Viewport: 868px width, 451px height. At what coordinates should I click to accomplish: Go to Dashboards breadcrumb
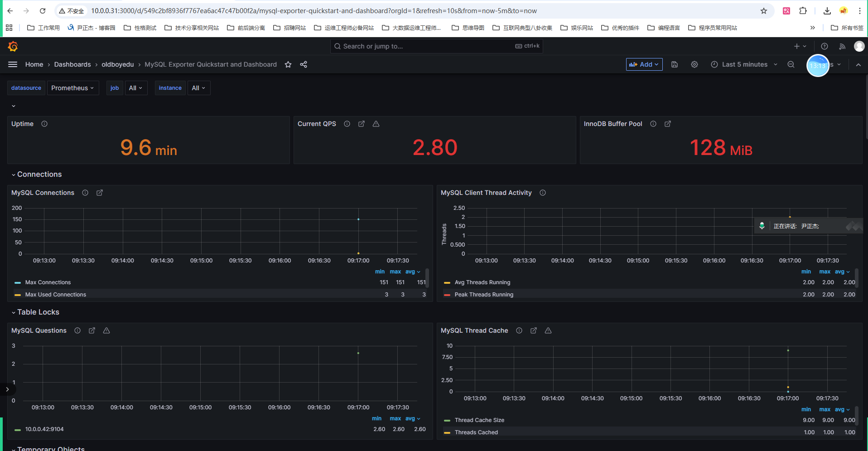tap(72, 64)
